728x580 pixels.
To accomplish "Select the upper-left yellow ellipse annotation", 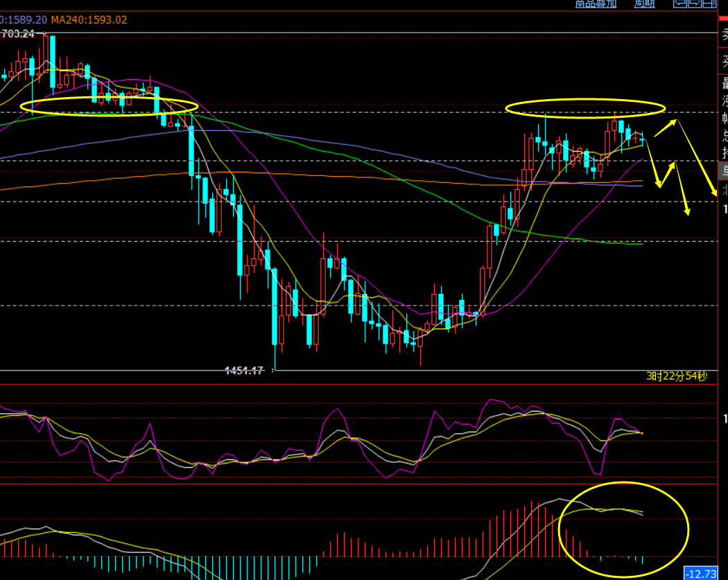I will (109, 105).
